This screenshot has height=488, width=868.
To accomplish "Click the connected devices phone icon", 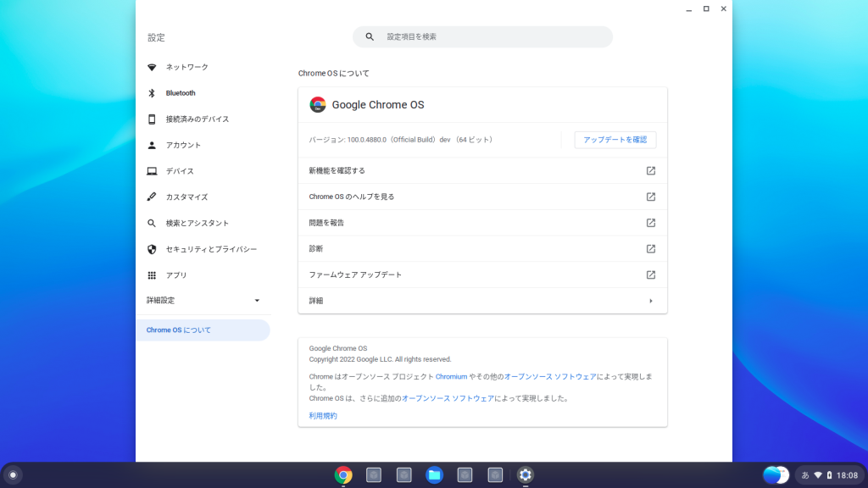I will click(x=152, y=119).
